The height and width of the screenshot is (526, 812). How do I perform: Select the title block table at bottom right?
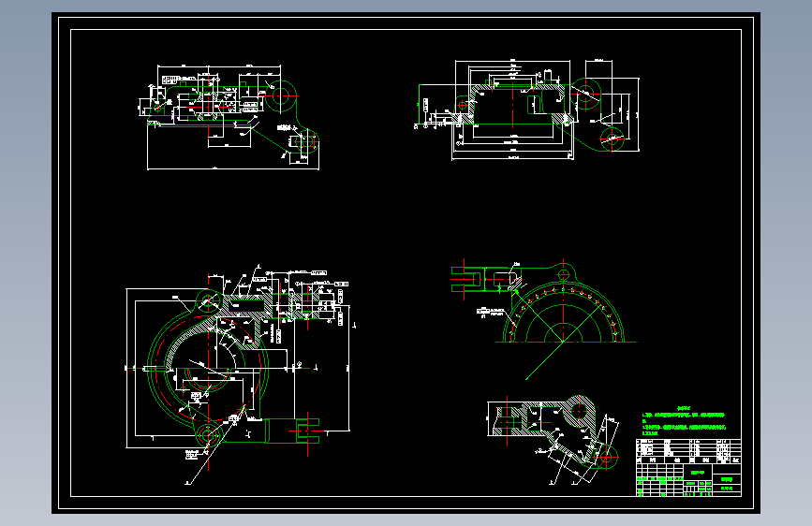tap(688, 467)
